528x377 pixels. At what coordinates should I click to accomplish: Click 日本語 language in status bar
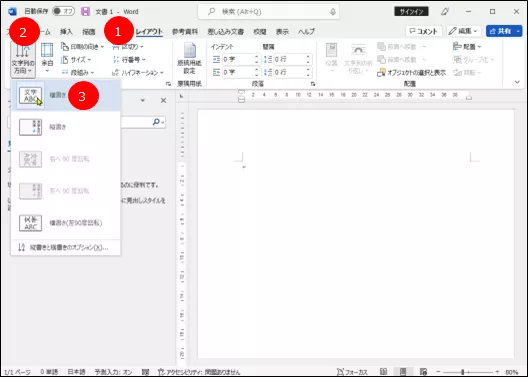pyautogui.click(x=76, y=372)
